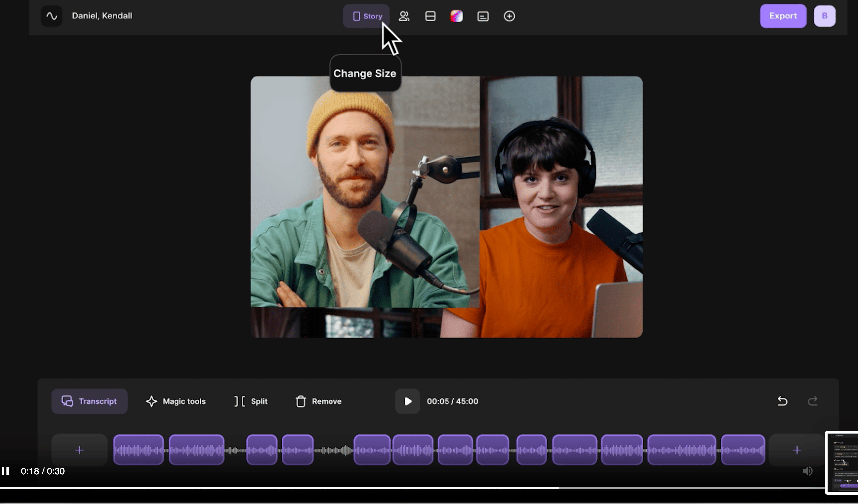Viewport: 858px width, 504px height.
Task: Open the B profile avatar
Action: tap(824, 16)
